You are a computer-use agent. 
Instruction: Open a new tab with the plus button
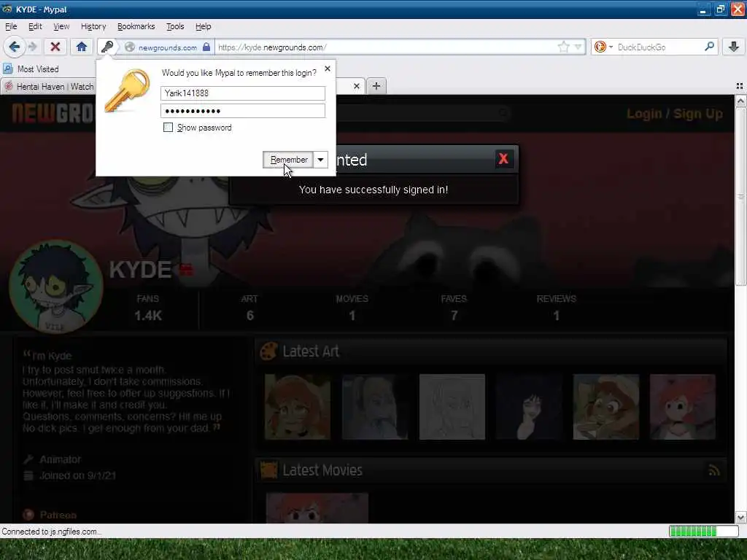coord(376,86)
